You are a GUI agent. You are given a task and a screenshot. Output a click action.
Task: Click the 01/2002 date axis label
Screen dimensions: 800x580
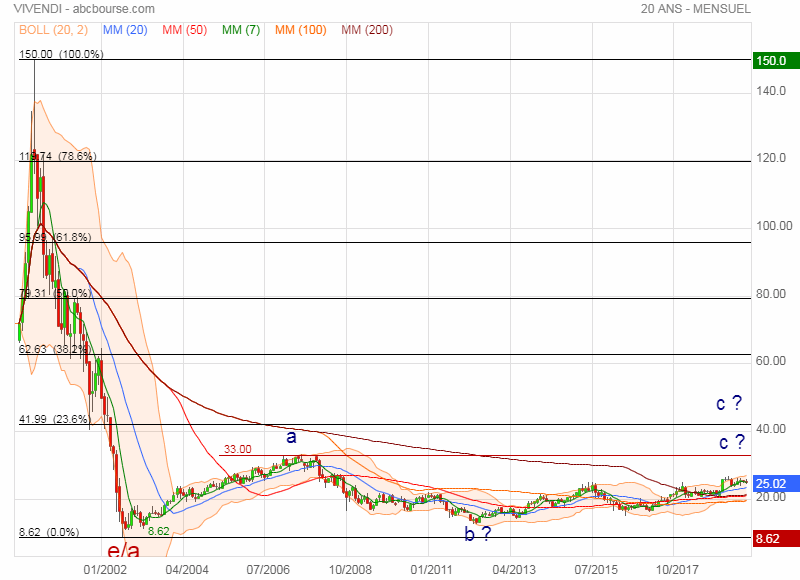point(105,569)
